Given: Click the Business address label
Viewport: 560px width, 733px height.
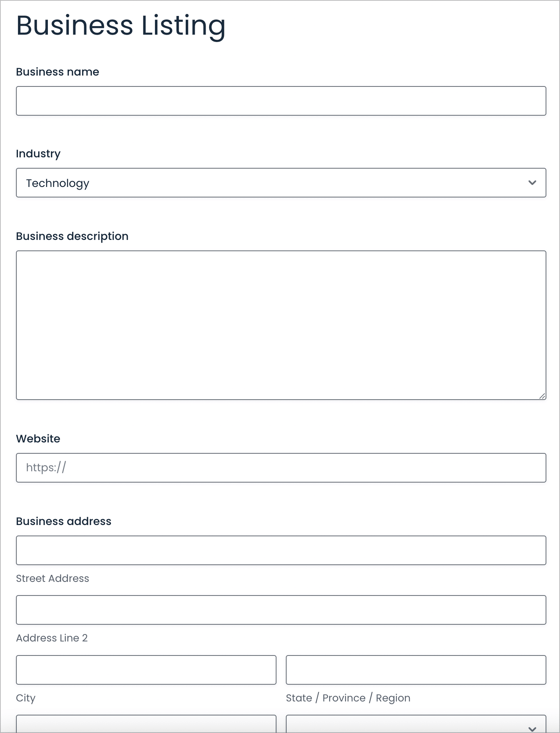Looking at the screenshot, I should pyautogui.click(x=63, y=521).
